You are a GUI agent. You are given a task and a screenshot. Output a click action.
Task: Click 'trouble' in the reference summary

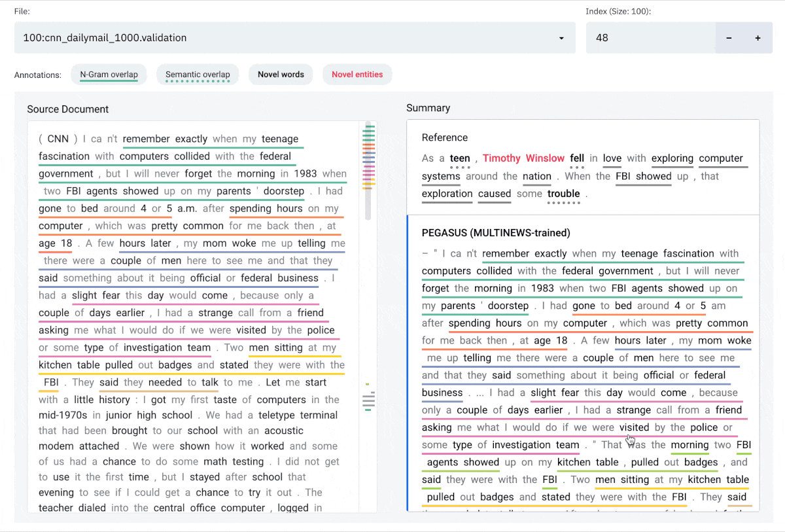tap(563, 194)
